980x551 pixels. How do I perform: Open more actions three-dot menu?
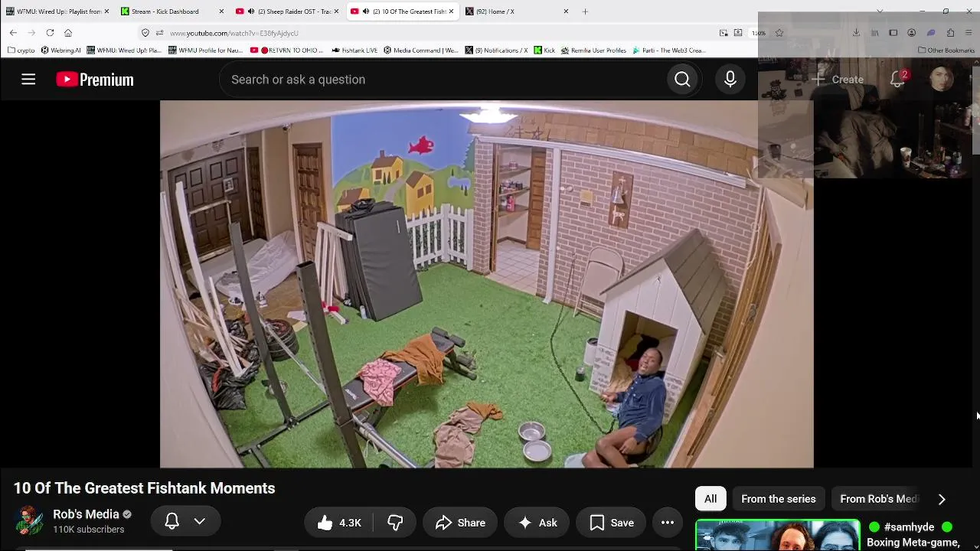pyautogui.click(x=668, y=523)
